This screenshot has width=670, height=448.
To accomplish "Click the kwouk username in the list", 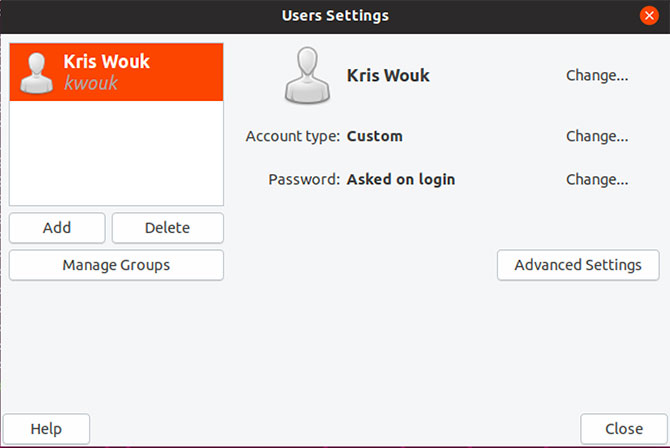I will tap(91, 83).
